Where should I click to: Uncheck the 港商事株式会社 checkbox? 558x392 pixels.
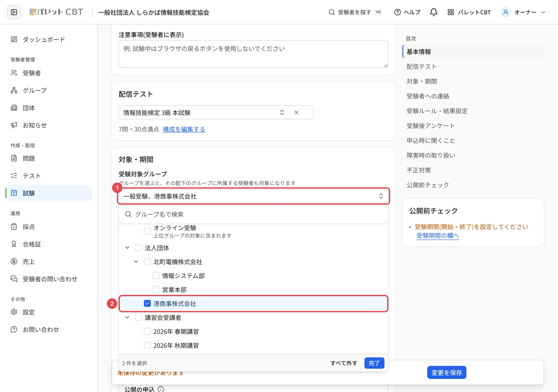[147, 303]
